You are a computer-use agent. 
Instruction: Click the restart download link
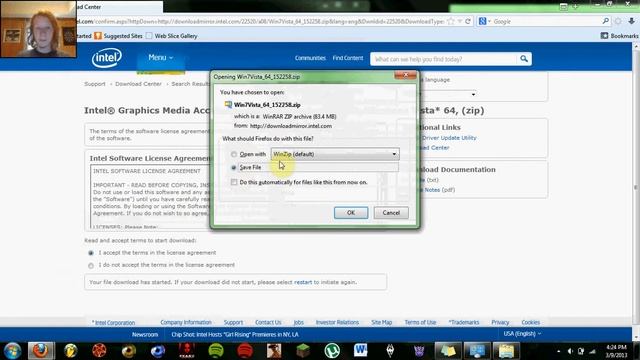pos(303,282)
